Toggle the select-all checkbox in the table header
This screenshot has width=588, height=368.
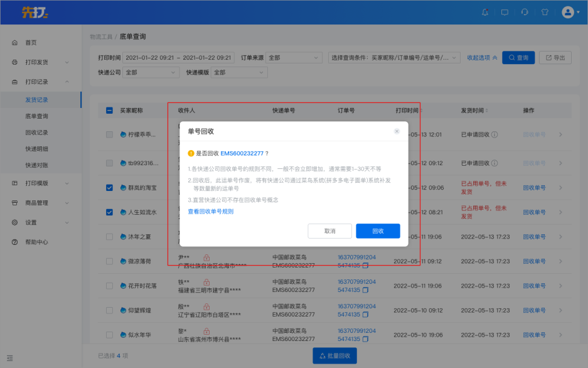pos(109,111)
